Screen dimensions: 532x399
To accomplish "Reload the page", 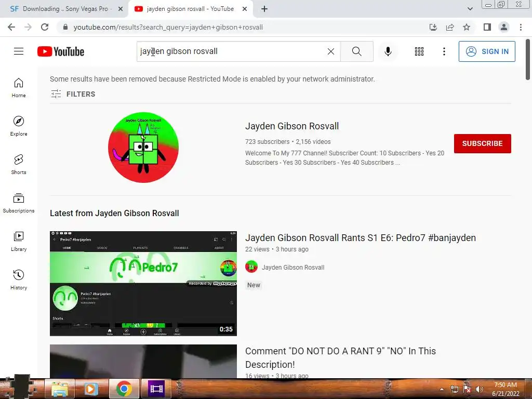I will coord(45,27).
